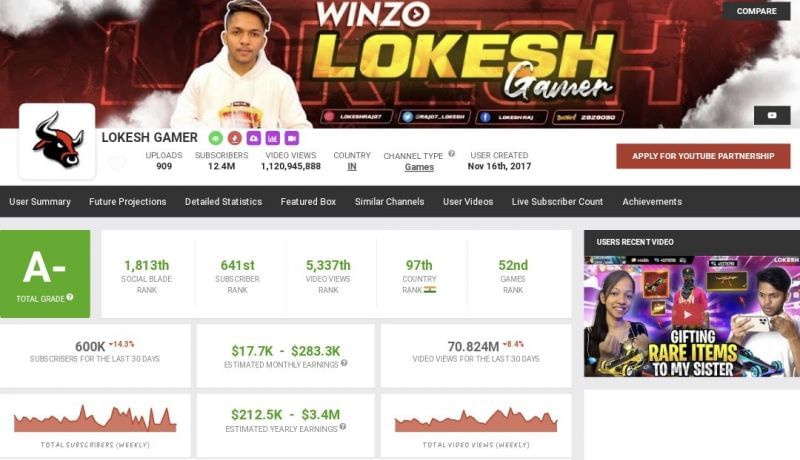Click the purple video camera badge icon
800x460 pixels.
(x=292, y=138)
